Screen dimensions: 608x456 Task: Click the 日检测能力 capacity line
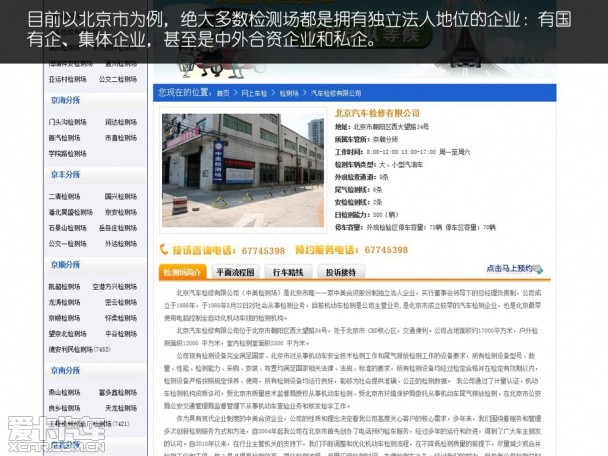click(367, 215)
